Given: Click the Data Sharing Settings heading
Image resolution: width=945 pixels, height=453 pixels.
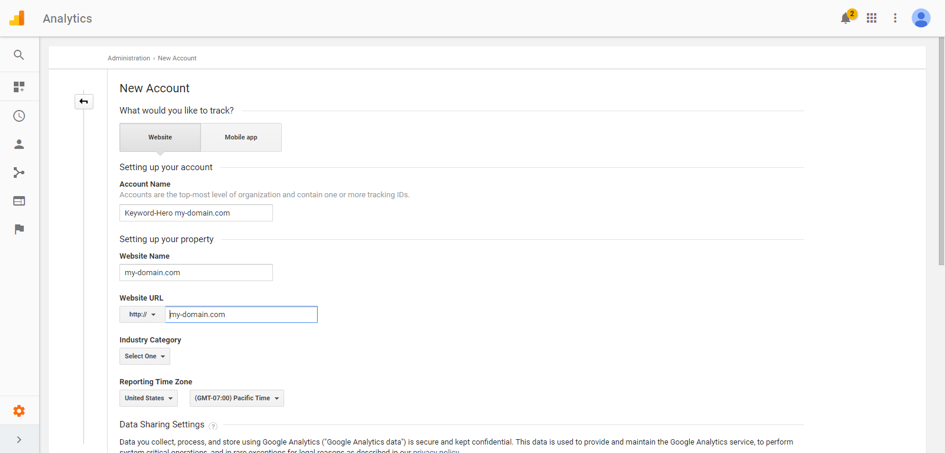Looking at the screenshot, I should coord(162,425).
